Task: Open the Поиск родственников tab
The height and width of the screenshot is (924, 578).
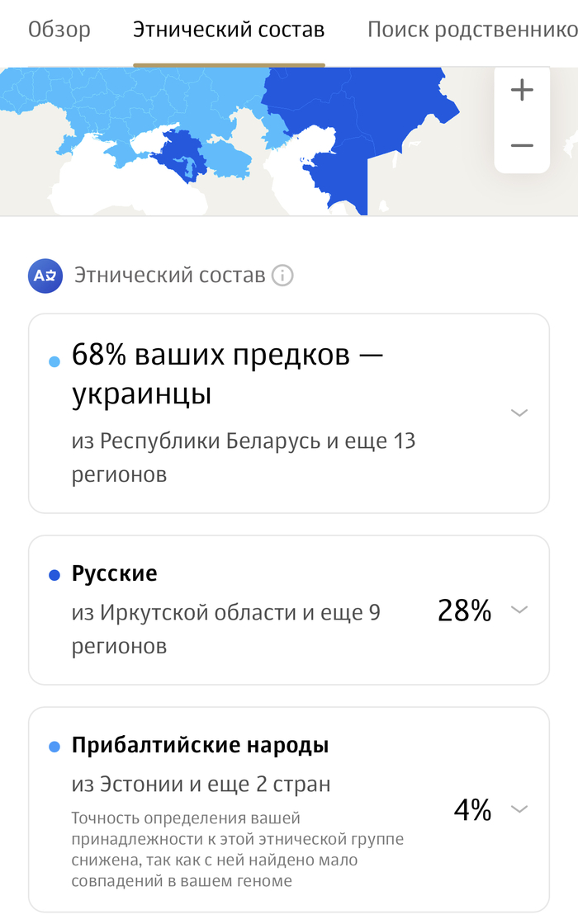Action: click(471, 31)
